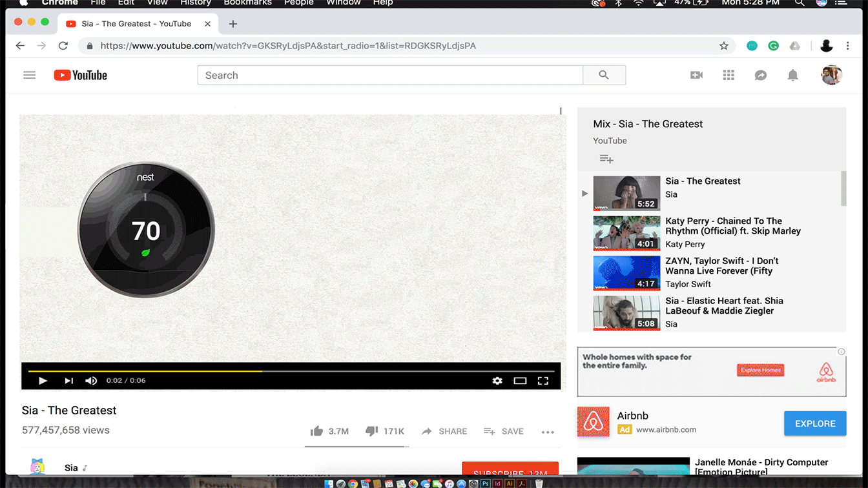Reload the page
The image size is (868, 488).
click(x=63, y=46)
